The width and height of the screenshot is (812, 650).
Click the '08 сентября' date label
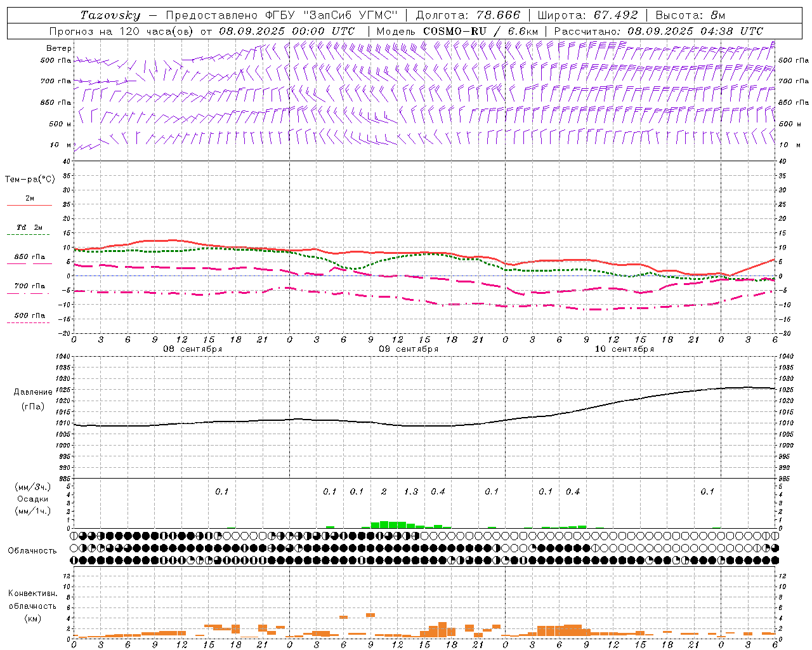click(193, 349)
